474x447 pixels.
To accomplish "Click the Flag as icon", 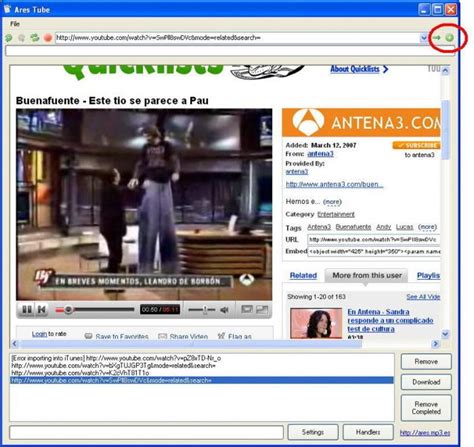I will coord(221,336).
